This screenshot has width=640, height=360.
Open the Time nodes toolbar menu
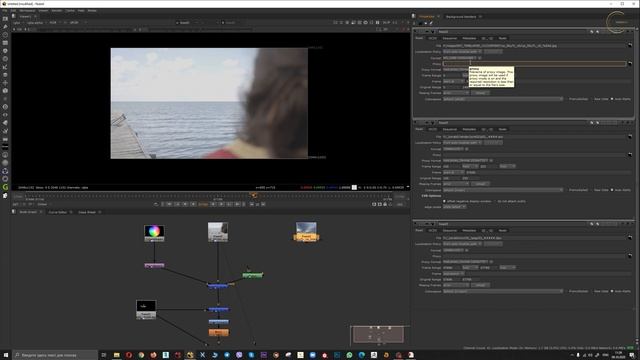click(5, 35)
